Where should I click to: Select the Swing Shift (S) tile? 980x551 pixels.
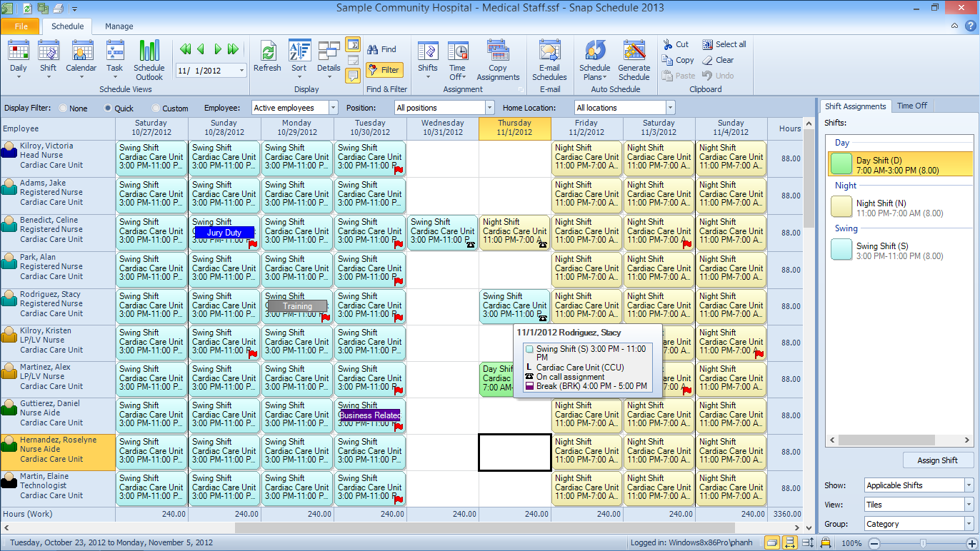click(x=900, y=250)
